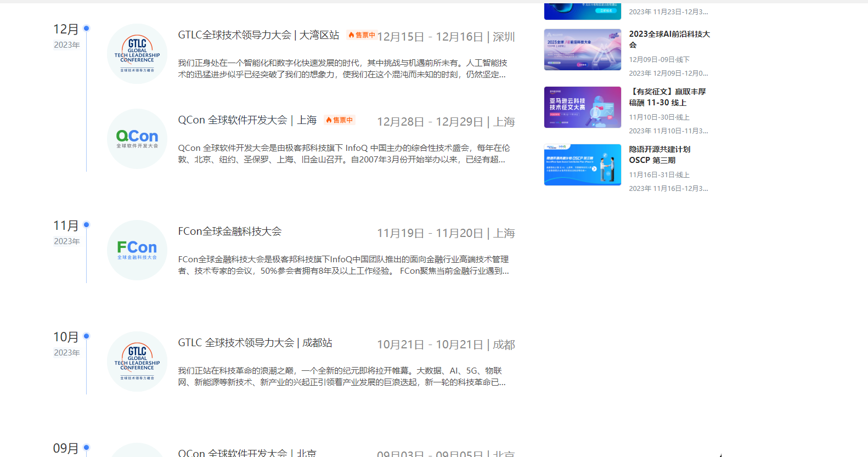This screenshot has width=868, height=457.
Task: Click the description starting 我们正身处在一个智能化和数字化
Action: [343, 69]
